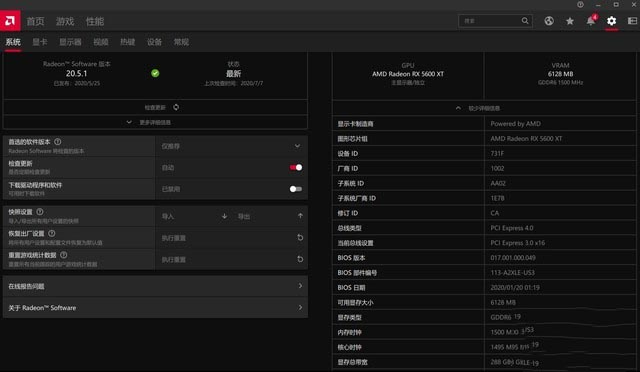Screen dimensions: 640x372
Task: Click the AMD Radeon RX 5600 XT GPU header
Action: click(408, 74)
